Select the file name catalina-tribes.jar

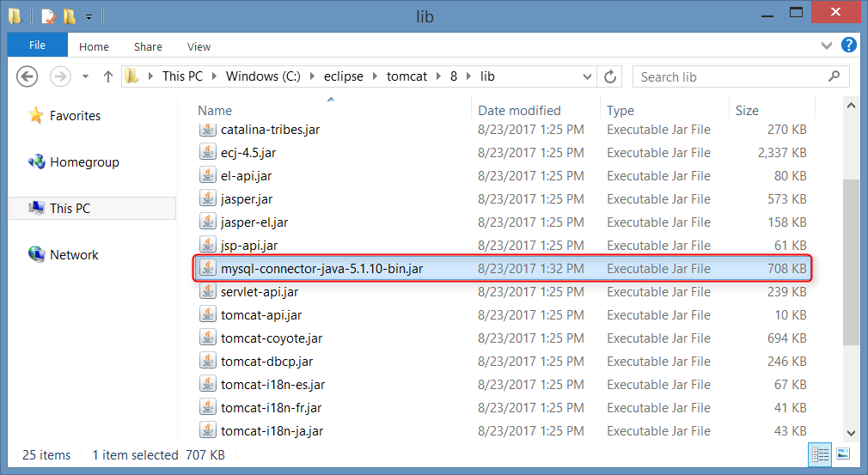270,130
